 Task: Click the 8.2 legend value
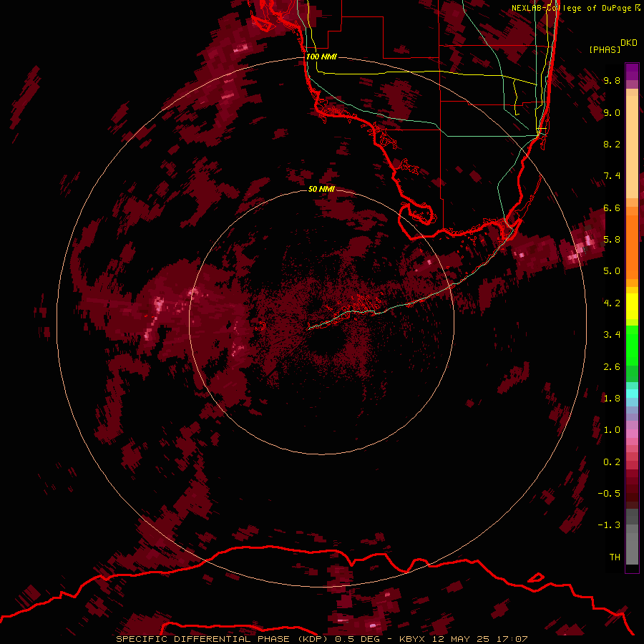[612, 144]
